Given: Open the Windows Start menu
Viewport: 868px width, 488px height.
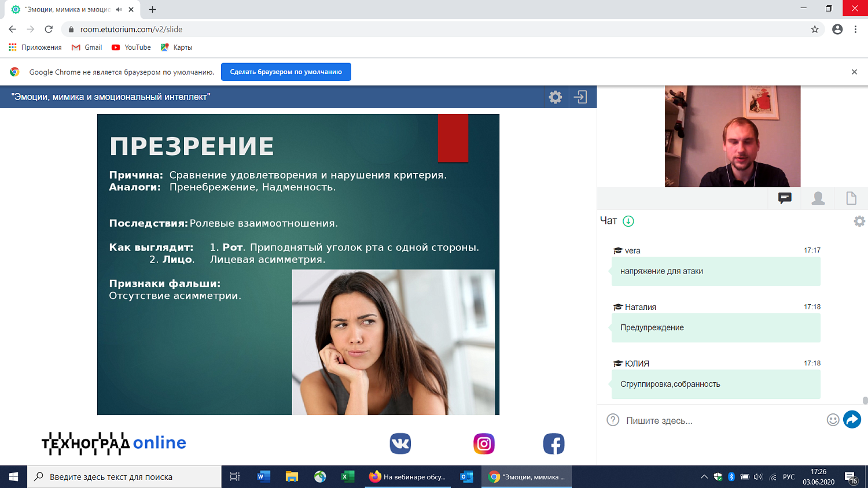Looking at the screenshot, I should 13,477.
